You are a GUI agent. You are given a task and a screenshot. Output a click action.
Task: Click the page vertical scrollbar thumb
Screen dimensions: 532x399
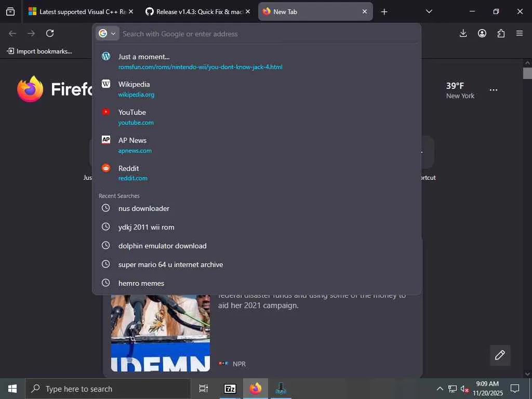click(527, 73)
